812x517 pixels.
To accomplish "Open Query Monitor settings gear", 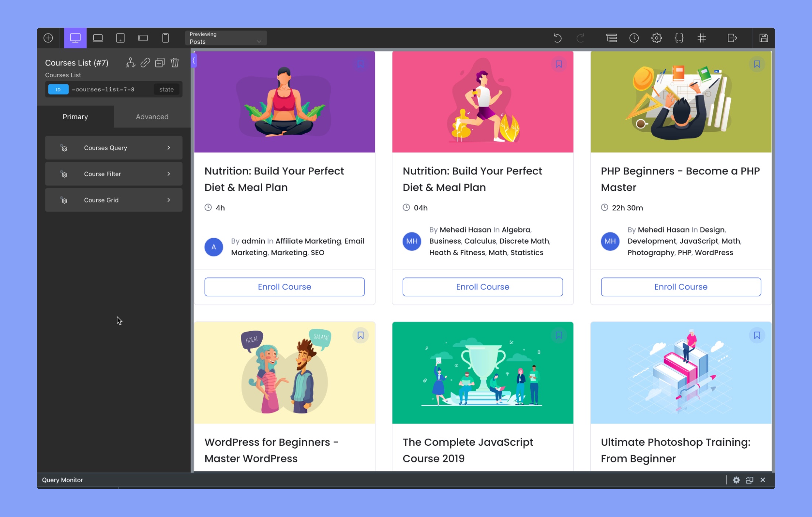I will [736, 480].
